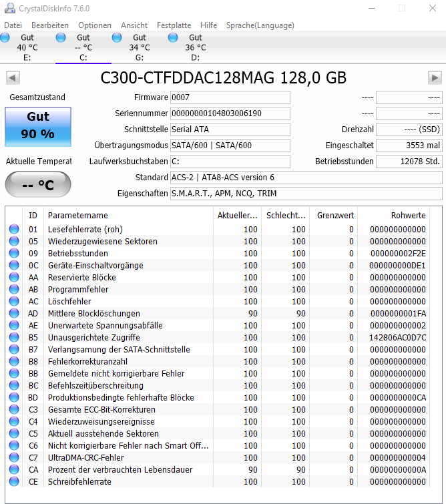446x504 pixels.
Task: Click the Laufwerksbuchstaben field C:
Action: click(230, 162)
